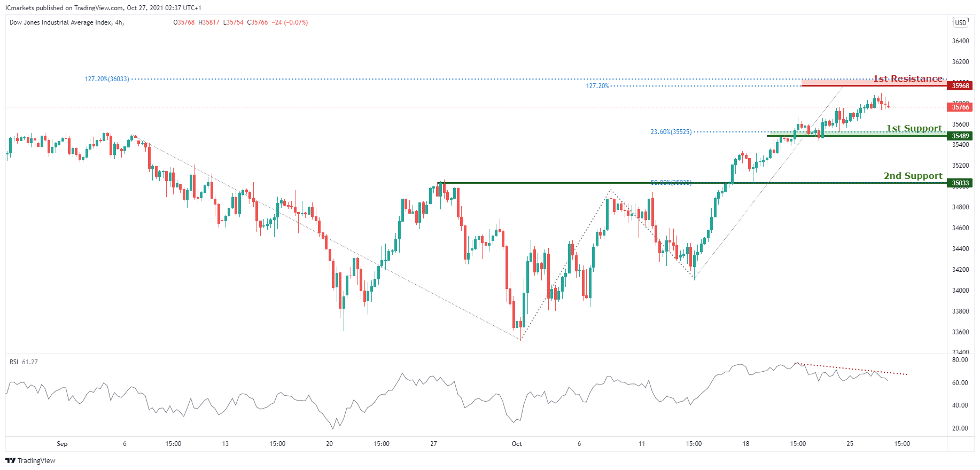Click the Sep date on time axis
The width and height of the screenshot is (980, 470).
(x=62, y=444)
